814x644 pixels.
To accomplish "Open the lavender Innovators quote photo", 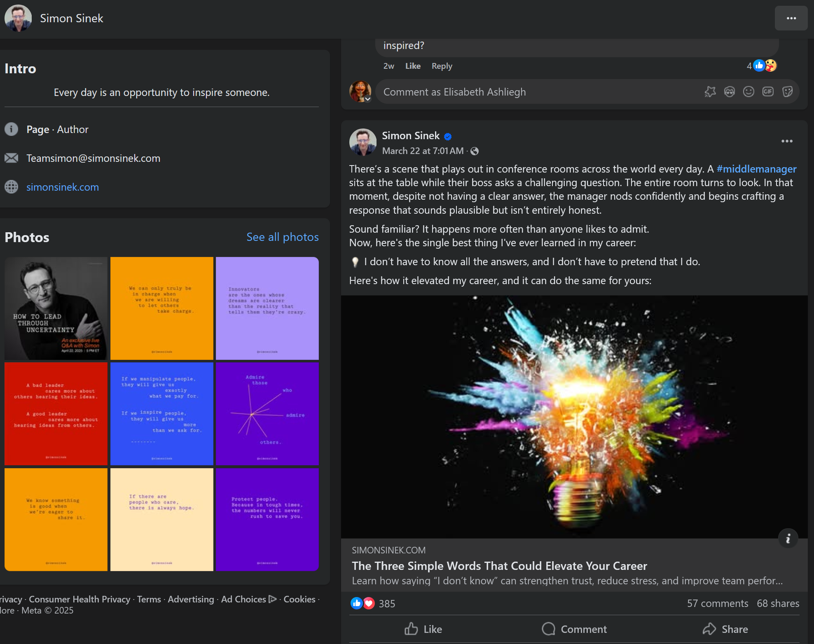I will 267,308.
